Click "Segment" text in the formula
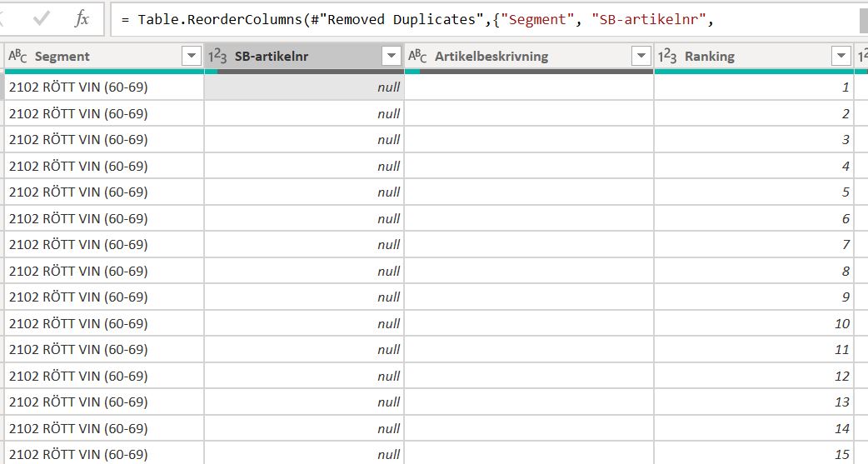This screenshot has width=868, height=464. click(537, 19)
